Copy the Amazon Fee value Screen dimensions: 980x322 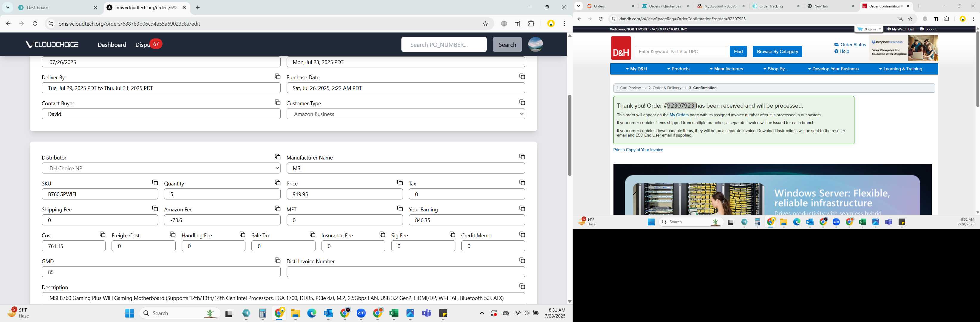[x=277, y=209]
